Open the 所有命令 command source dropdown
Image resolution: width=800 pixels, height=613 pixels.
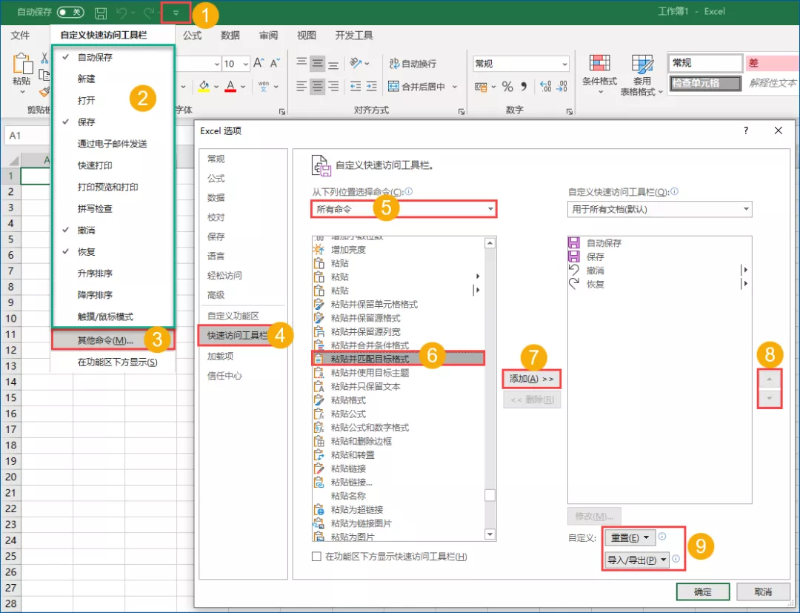[x=404, y=209]
